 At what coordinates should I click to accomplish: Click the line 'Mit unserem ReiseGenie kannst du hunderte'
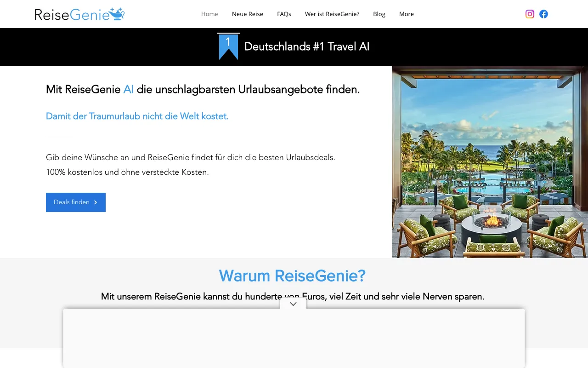tap(293, 297)
